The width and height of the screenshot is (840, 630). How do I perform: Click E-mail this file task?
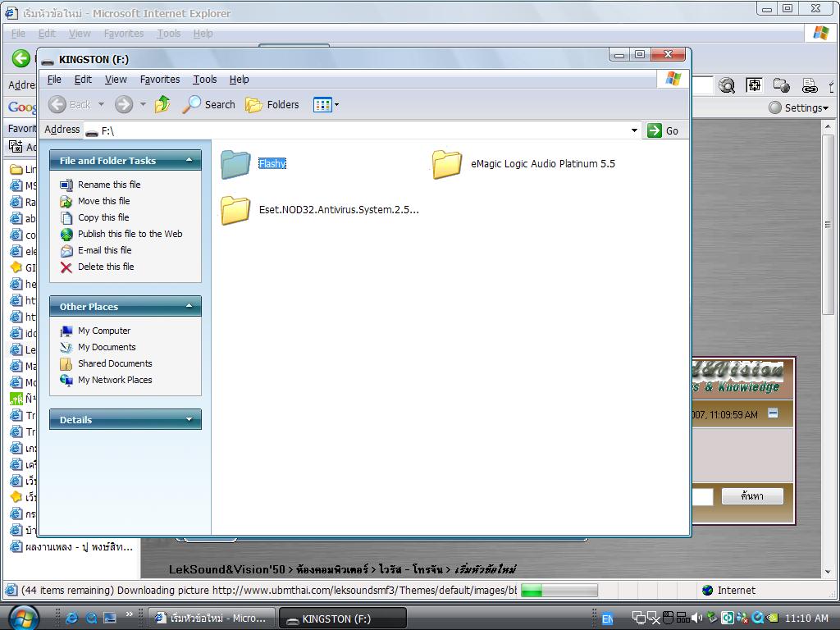point(96,250)
